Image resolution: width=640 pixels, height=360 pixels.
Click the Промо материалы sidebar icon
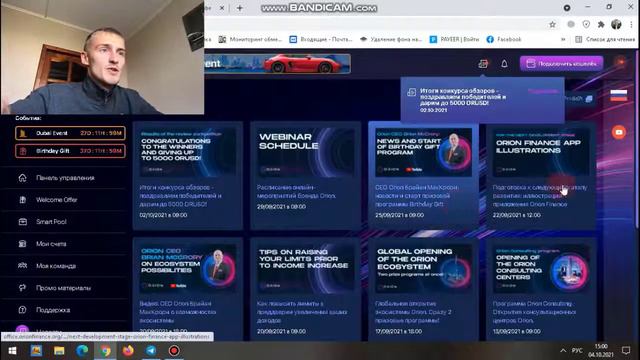(x=22, y=288)
